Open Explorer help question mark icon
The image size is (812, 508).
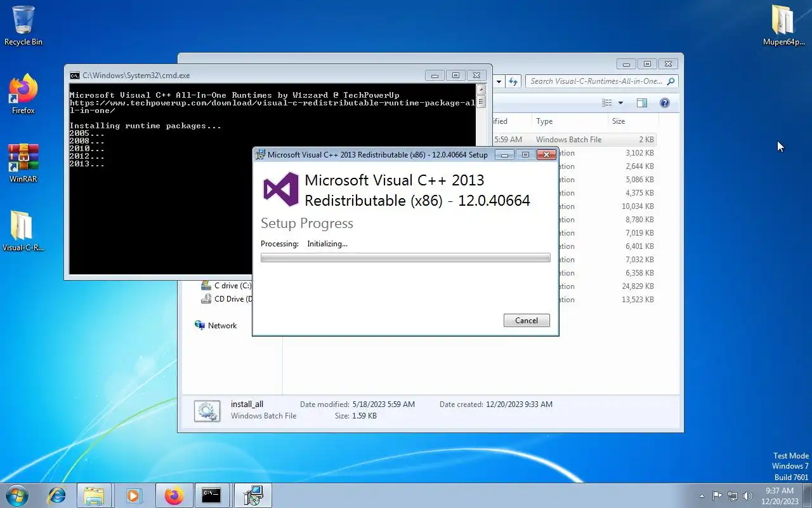(665, 103)
